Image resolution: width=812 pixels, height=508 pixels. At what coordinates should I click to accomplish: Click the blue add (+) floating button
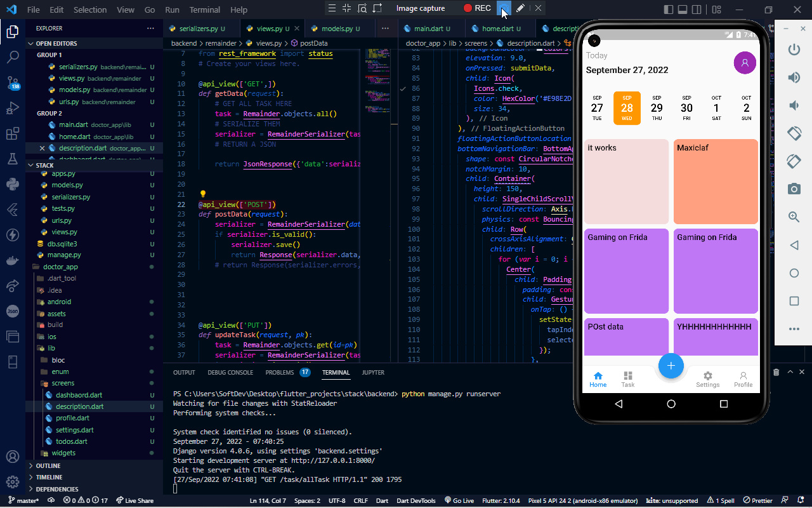click(x=671, y=365)
